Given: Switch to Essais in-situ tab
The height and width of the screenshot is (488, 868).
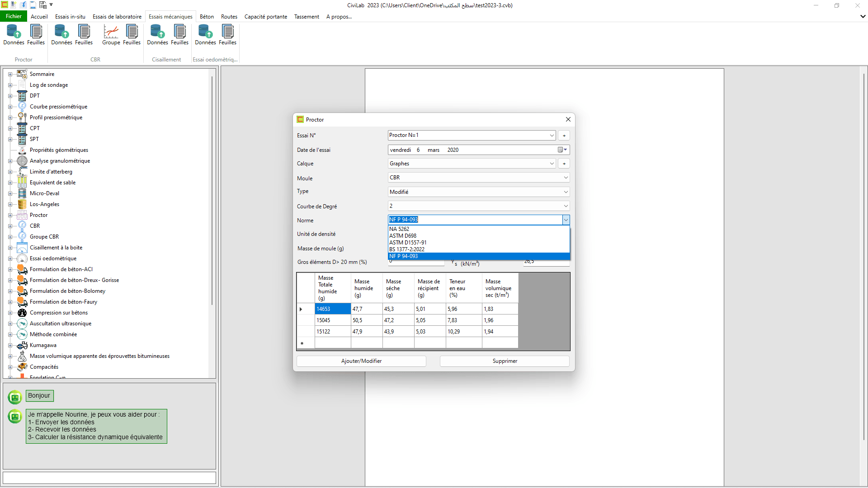Looking at the screenshot, I should point(70,17).
